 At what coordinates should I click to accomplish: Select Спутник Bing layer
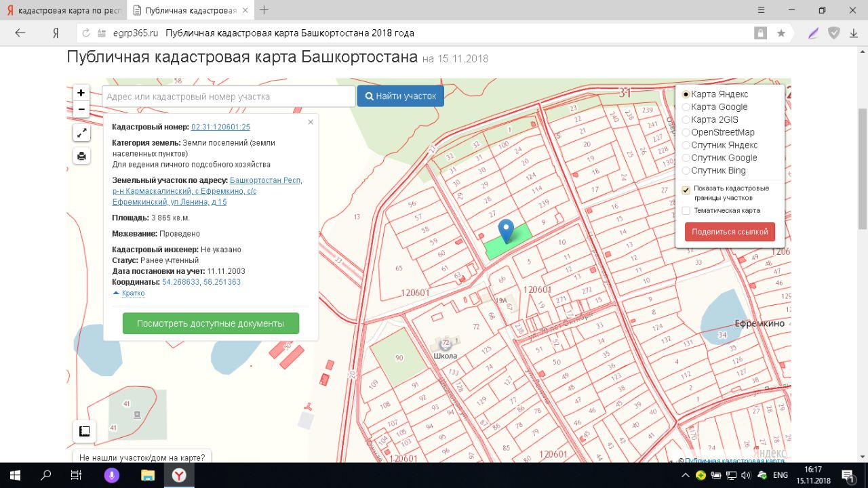(714, 171)
